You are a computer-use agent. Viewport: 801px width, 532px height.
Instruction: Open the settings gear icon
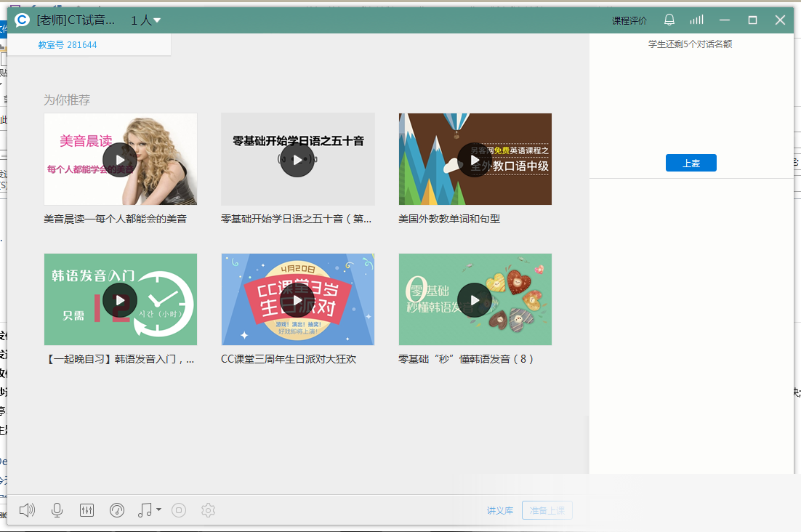tap(208, 510)
